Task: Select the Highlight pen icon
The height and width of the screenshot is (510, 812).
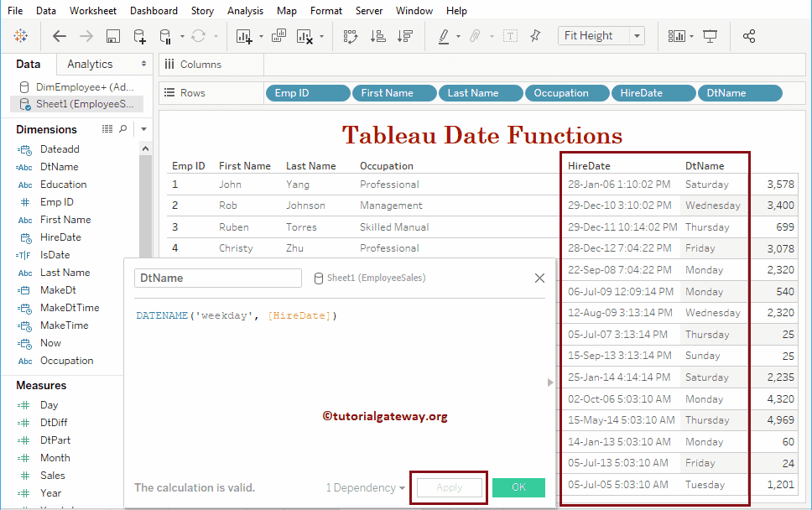Action: [445, 36]
